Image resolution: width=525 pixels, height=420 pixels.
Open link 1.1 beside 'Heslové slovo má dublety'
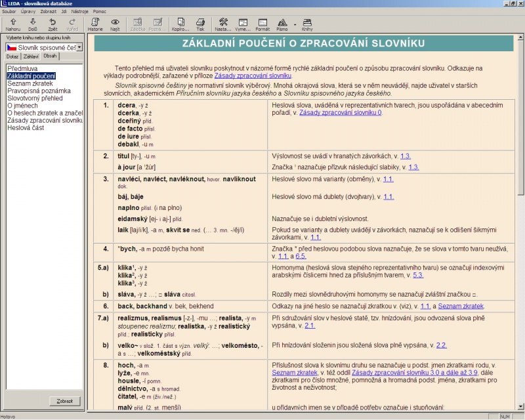point(388,197)
